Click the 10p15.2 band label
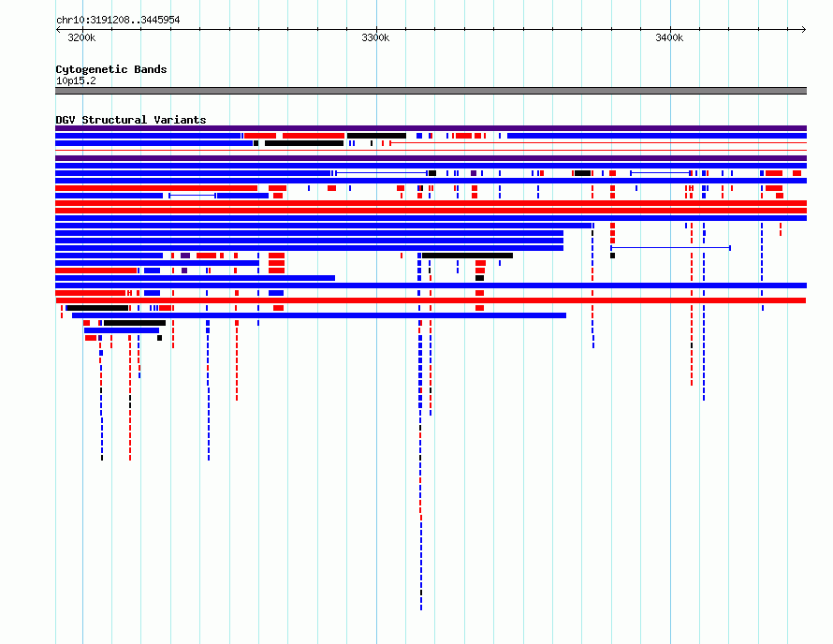Viewport: 833px width, 644px height. (76, 80)
